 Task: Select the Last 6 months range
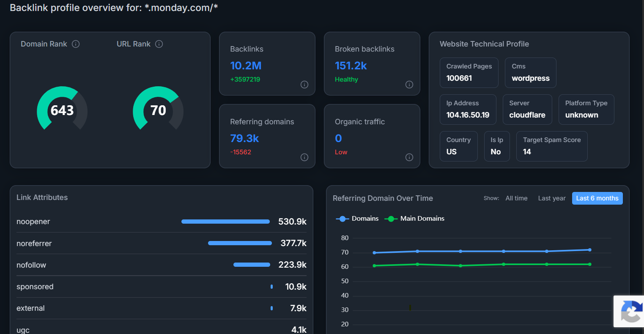tap(597, 198)
